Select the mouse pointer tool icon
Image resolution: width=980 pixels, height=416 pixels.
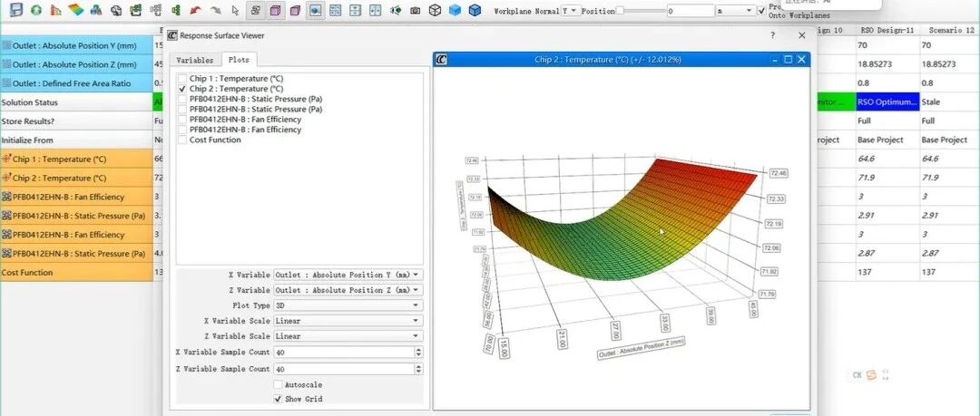point(235,10)
